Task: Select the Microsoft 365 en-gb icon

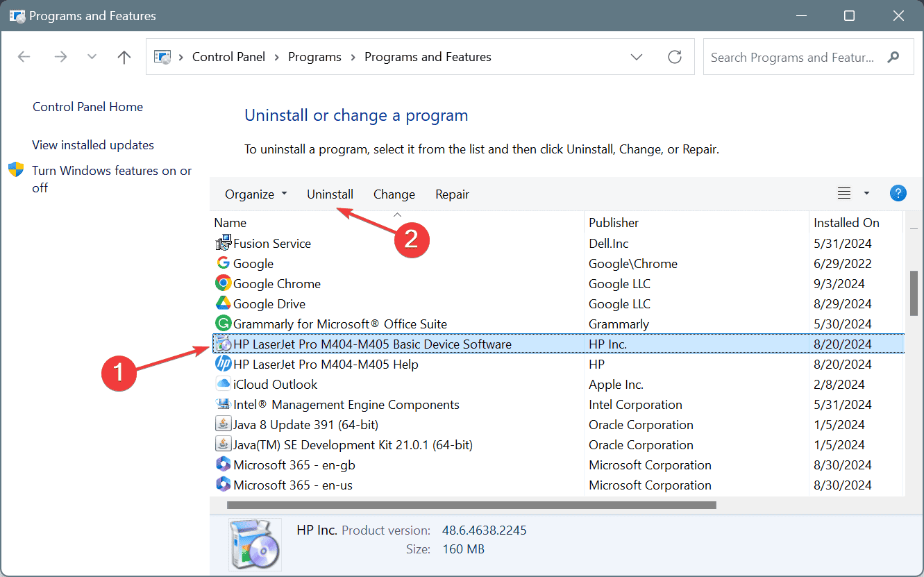Action: (223, 465)
